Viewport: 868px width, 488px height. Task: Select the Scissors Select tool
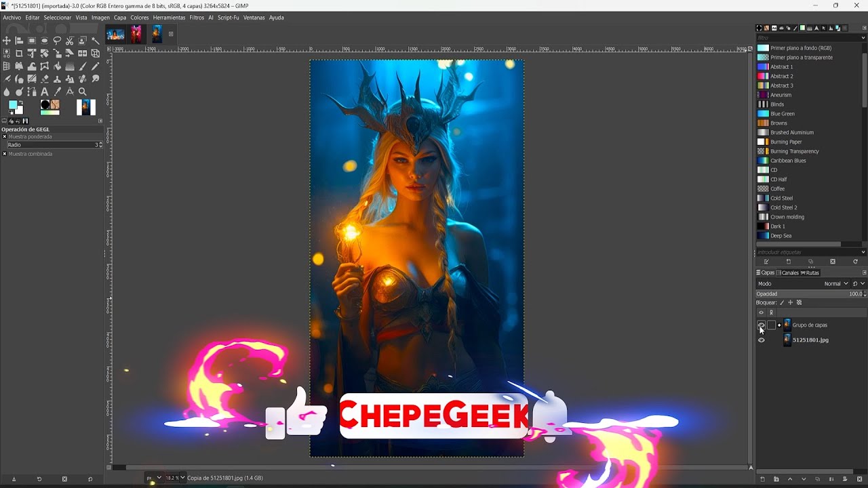(70, 41)
